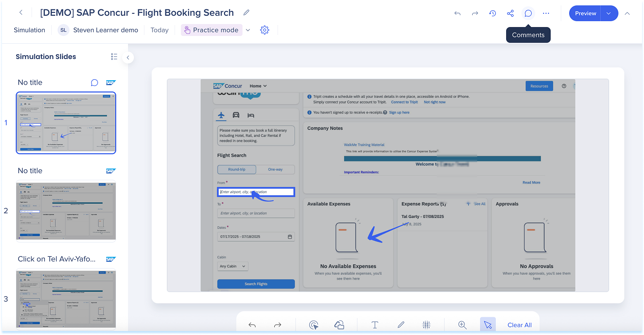Open the Comments panel icon
This screenshot has width=644, height=335.
pyautogui.click(x=528, y=13)
